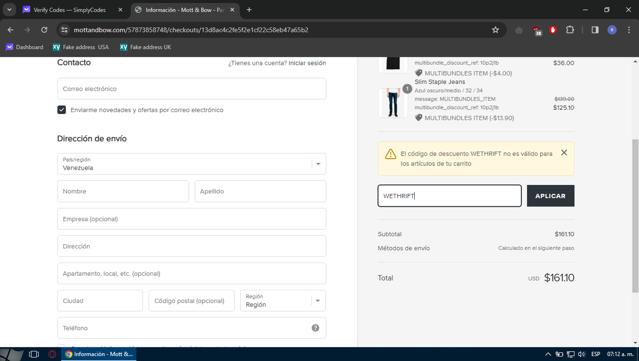Click Chrome Información Mott & Bow taskbar button
The width and height of the screenshot is (639, 361).
pyautogui.click(x=99, y=354)
